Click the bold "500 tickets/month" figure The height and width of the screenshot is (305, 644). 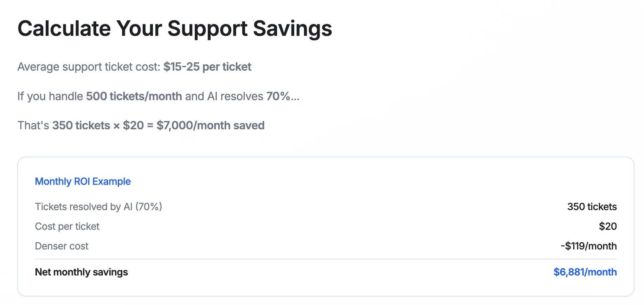click(x=134, y=96)
